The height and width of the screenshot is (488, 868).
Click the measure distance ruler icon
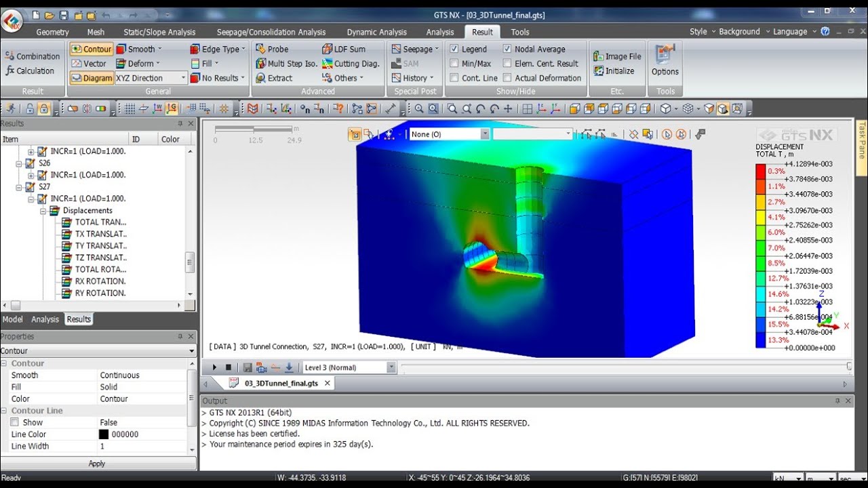(391, 108)
